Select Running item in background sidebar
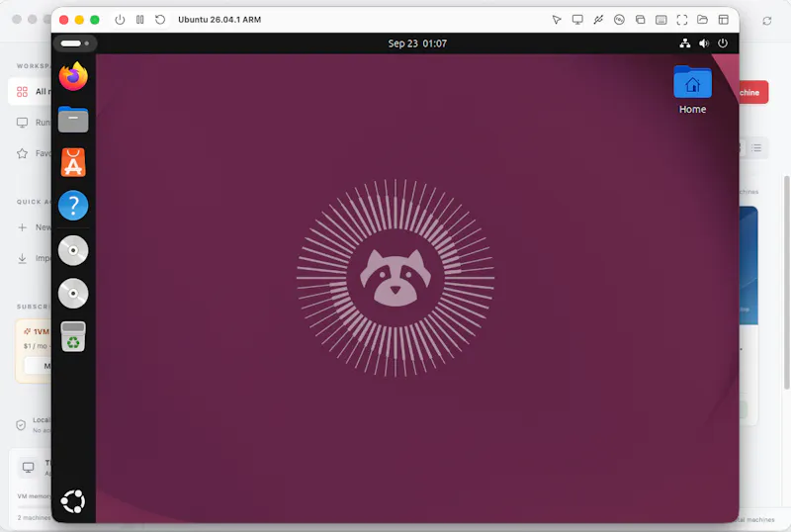Screen dimensions: 791x532 (34, 123)
